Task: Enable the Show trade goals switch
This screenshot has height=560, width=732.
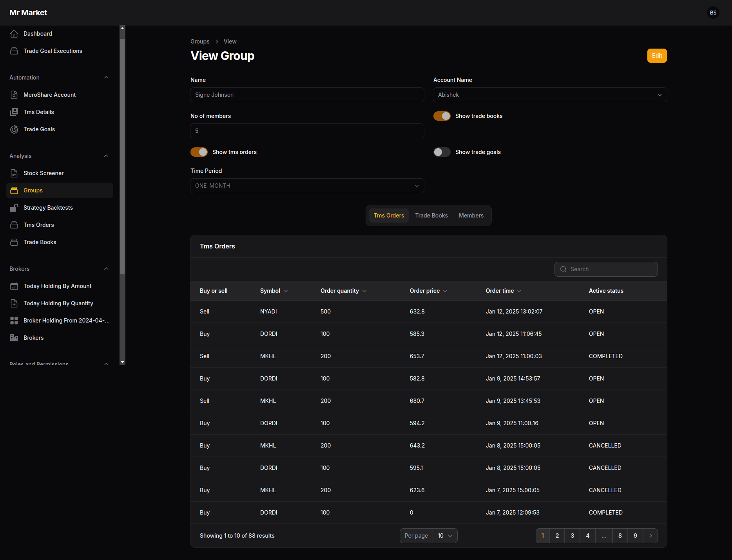Action: [x=442, y=152]
